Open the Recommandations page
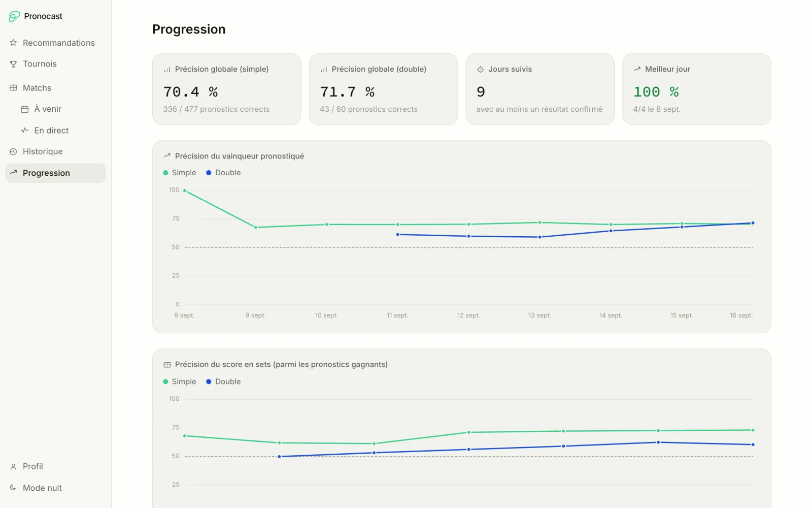812x508 pixels. pyautogui.click(x=55, y=43)
